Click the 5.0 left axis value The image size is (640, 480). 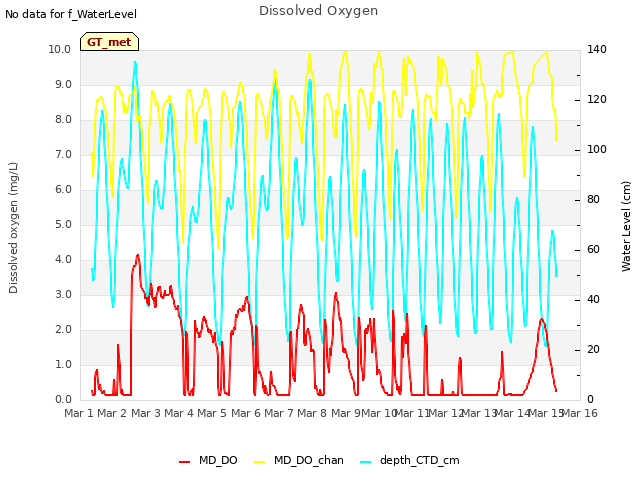tap(63, 224)
